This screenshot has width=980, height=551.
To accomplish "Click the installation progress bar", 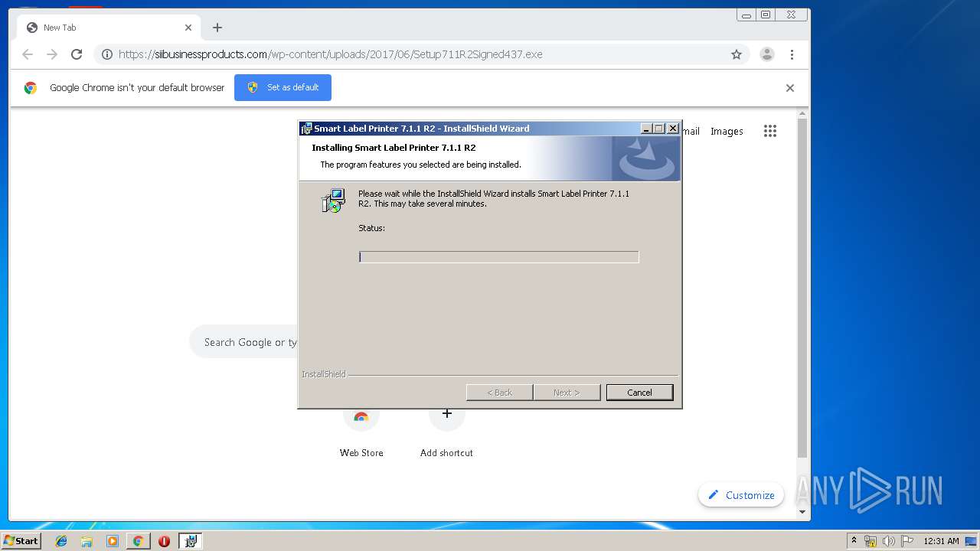I will pyautogui.click(x=498, y=257).
